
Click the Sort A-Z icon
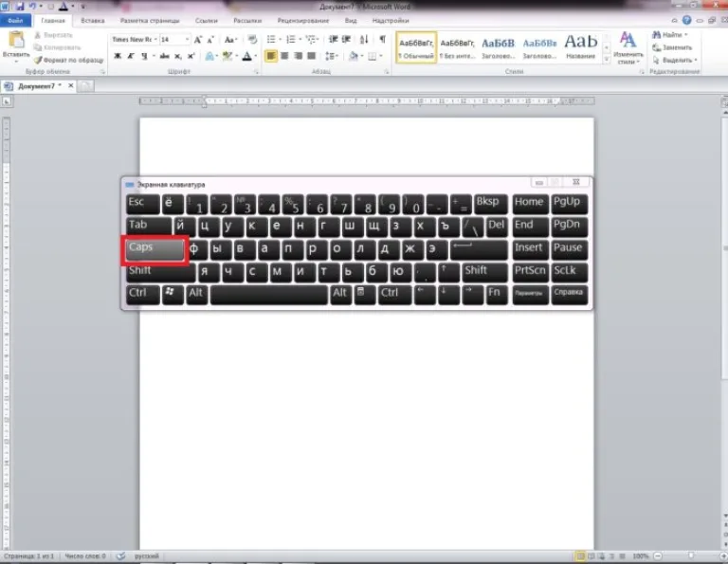point(364,40)
